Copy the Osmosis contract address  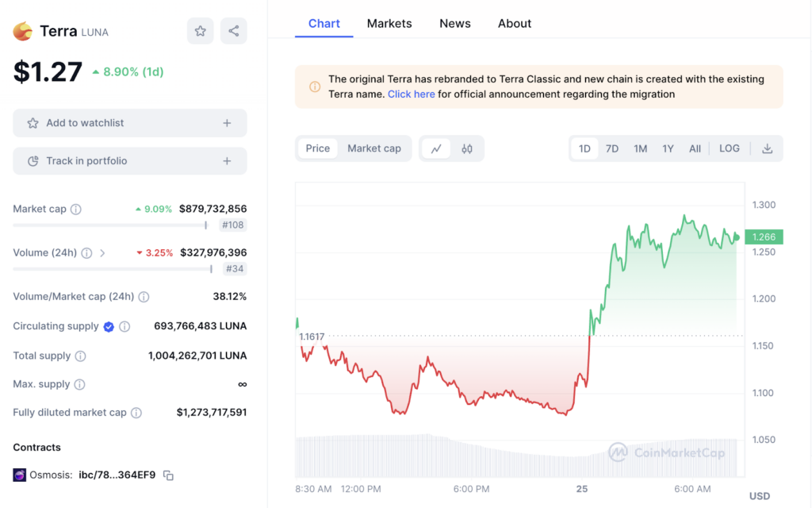pyautogui.click(x=168, y=475)
